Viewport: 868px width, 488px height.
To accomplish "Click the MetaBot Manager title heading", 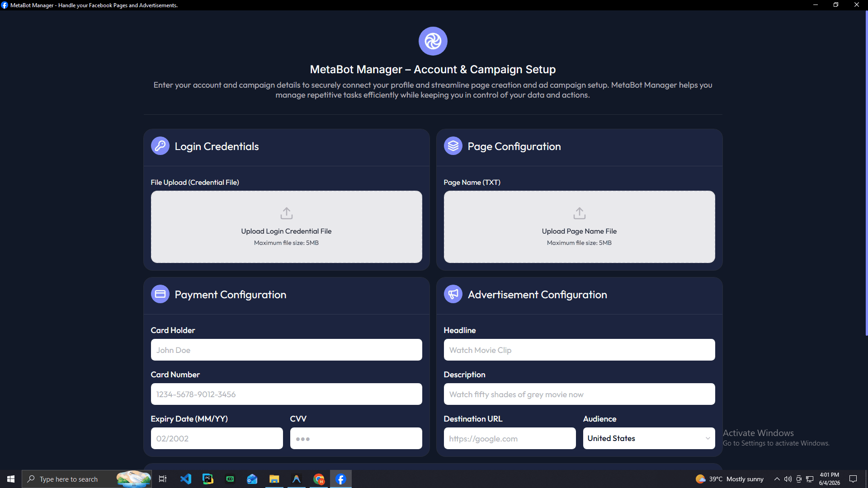I will point(433,69).
